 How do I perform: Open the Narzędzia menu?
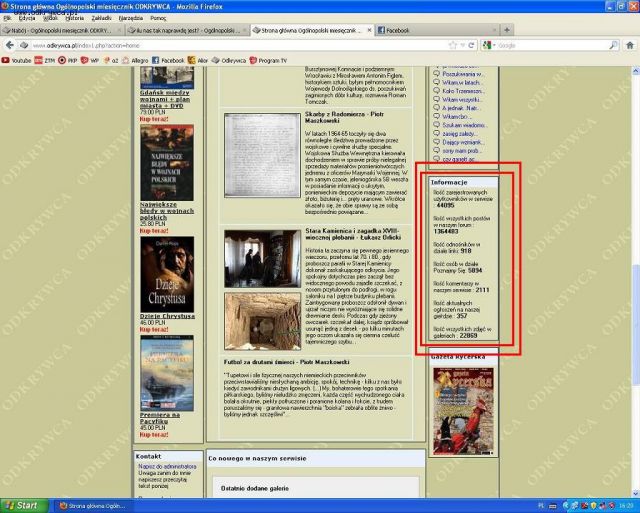click(x=131, y=18)
